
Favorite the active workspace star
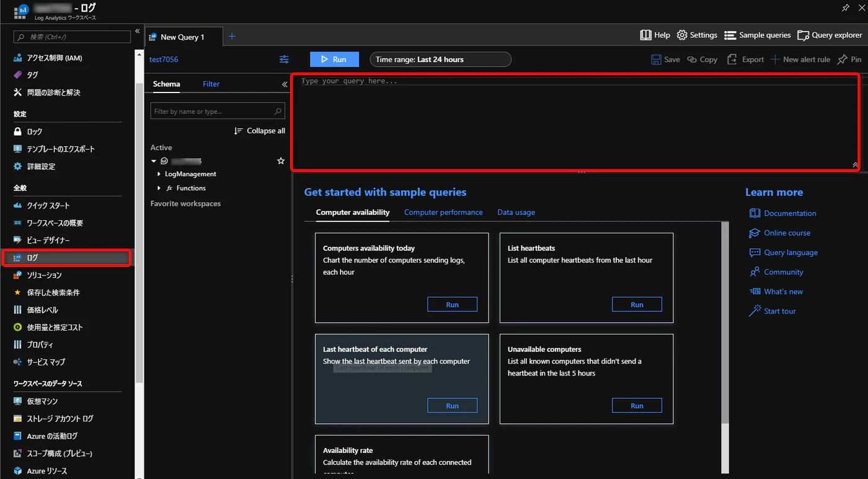coord(281,161)
